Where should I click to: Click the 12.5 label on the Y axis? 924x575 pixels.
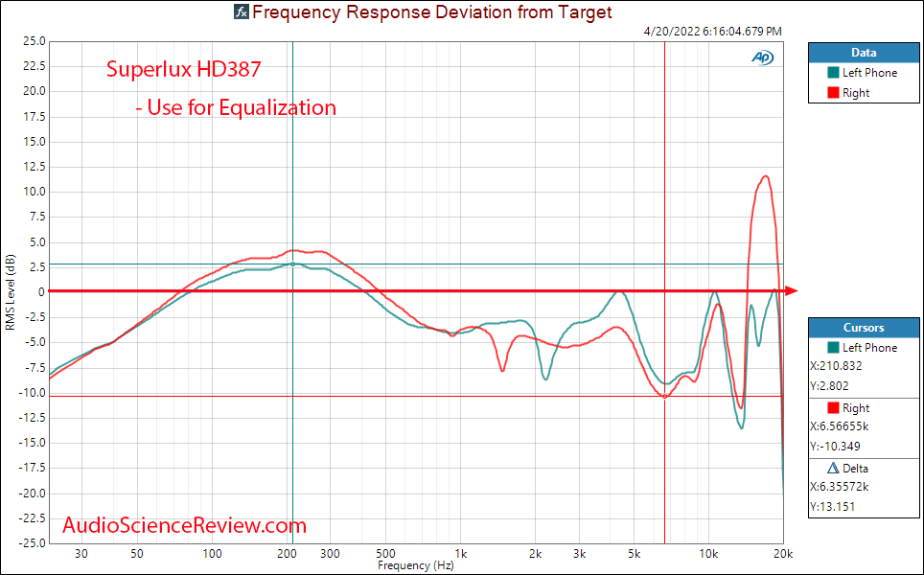pos(35,167)
